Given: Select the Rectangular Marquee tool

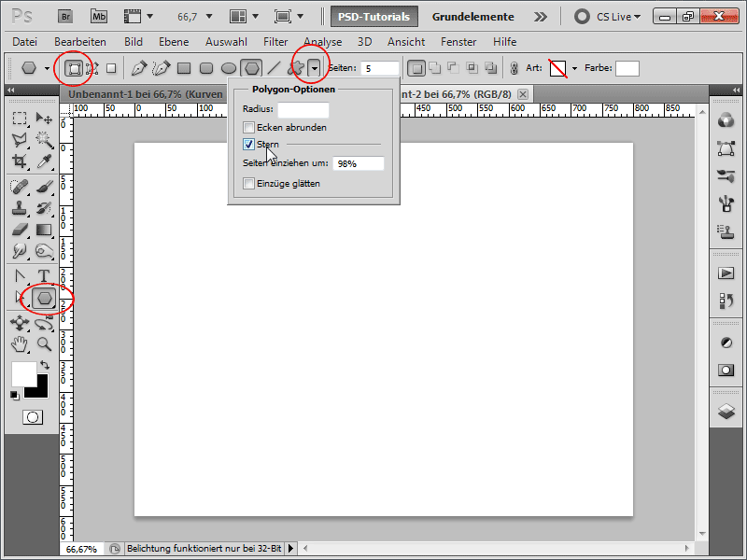Looking at the screenshot, I should click(x=20, y=118).
